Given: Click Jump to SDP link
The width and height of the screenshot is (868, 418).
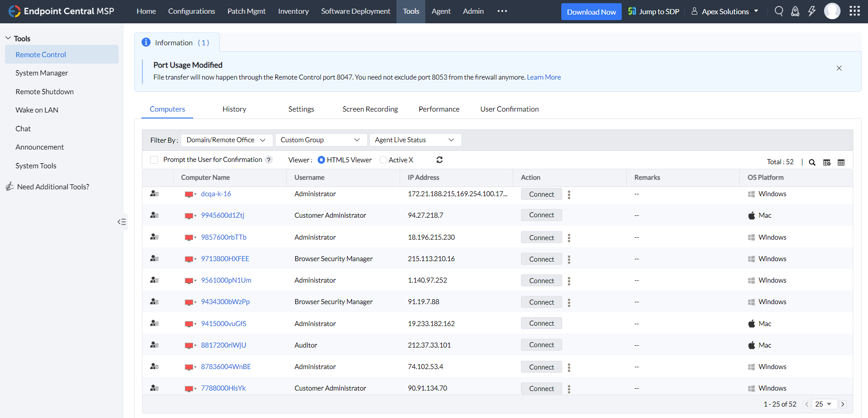Looking at the screenshot, I should pos(654,11).
